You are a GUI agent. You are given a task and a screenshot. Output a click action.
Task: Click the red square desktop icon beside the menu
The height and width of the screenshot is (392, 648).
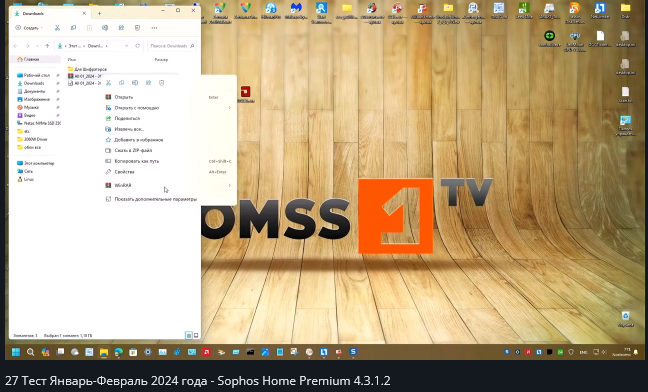click(245, 93)
